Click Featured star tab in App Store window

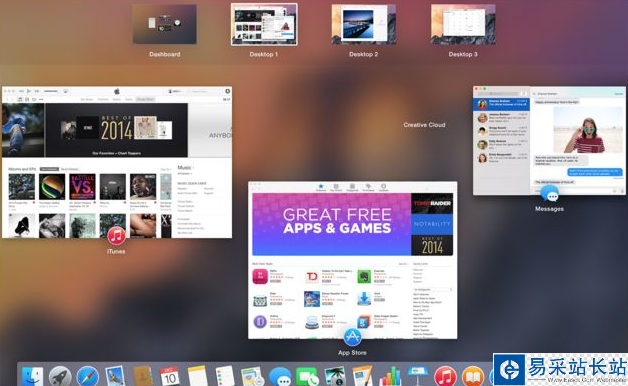pyautogui.click(x=321, y=187)
